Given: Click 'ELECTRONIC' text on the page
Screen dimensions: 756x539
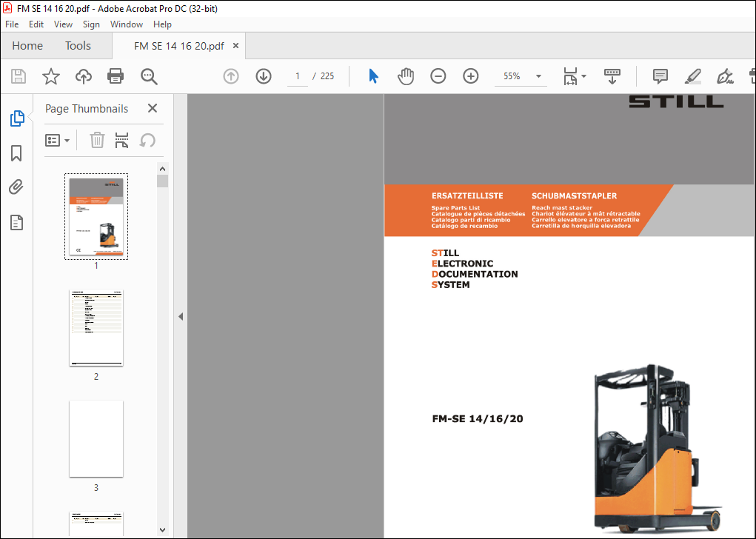Looking at the screenshot, I should pyautogui.click(x=462, y=264).
